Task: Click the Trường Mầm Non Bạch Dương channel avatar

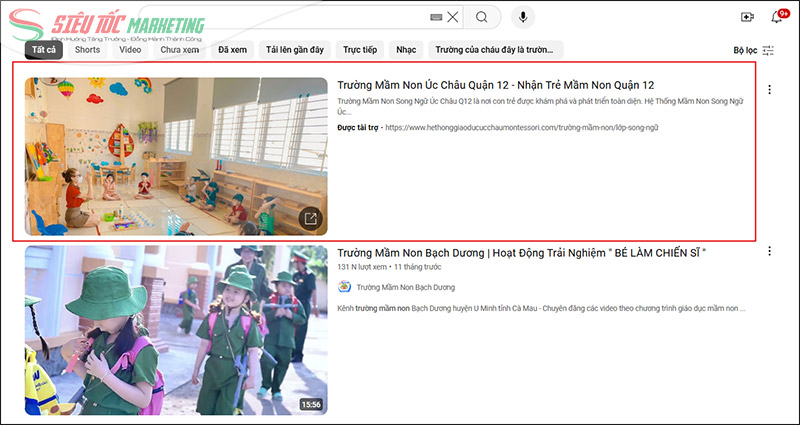Action: (x=346, y=287)
